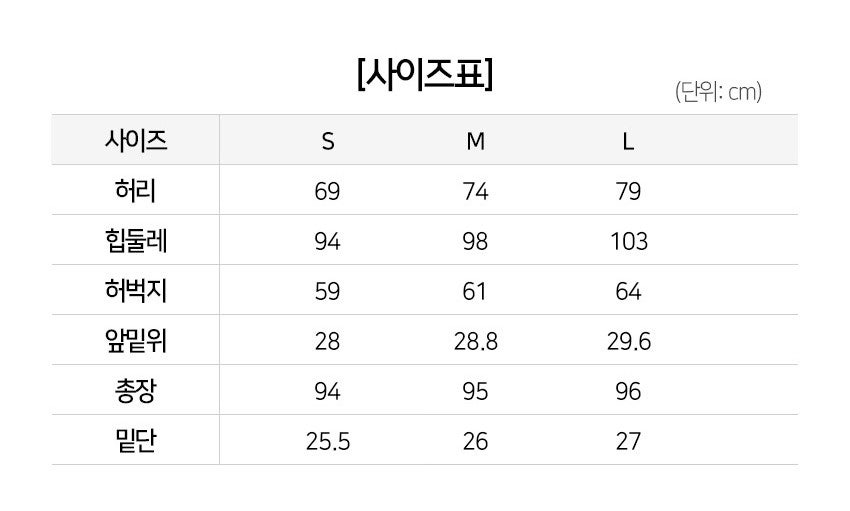Click the M size column header
Image resolution: width=850 pixels, height=511 pixels.
tap(476, 142)
